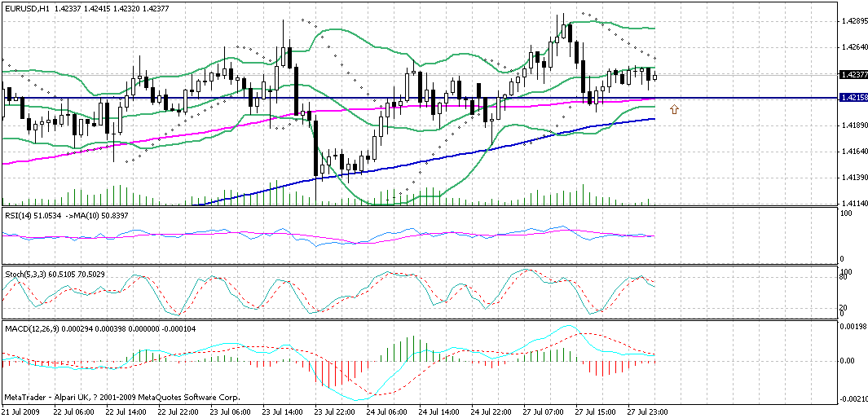Screen dimensions: 868x418
Task: Click the 24 Jul 22:00 time label
Action: 491,412
